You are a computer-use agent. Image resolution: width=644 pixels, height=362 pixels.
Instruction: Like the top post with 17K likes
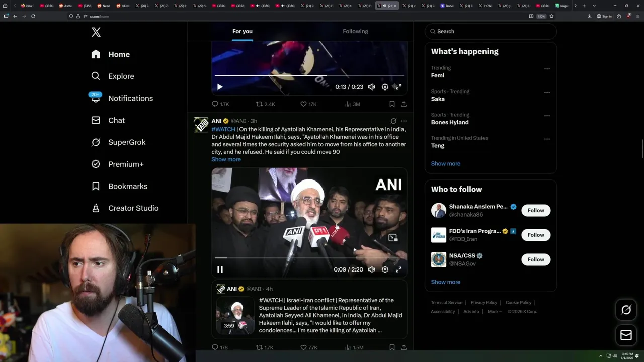point(308,104)
